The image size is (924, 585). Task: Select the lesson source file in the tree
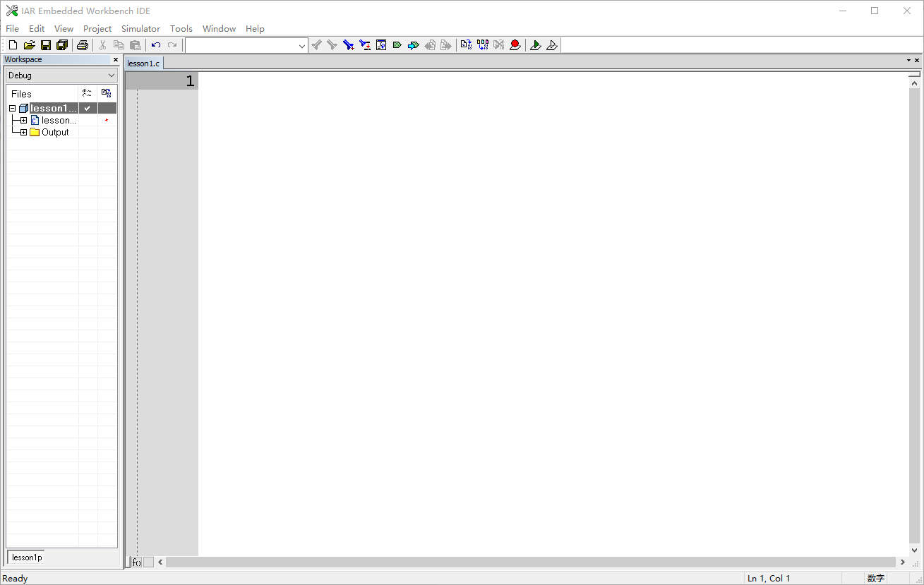[x=59, y=121]
